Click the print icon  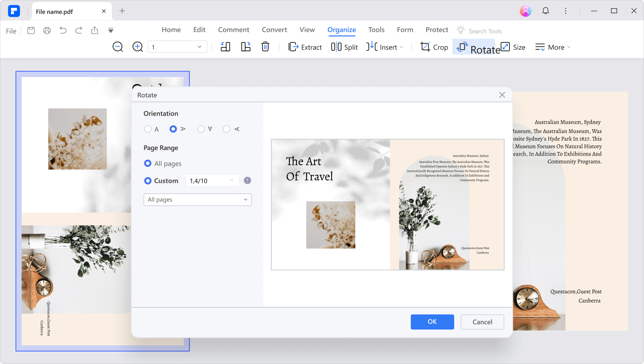pyautogui.click(x=47, y=30)
